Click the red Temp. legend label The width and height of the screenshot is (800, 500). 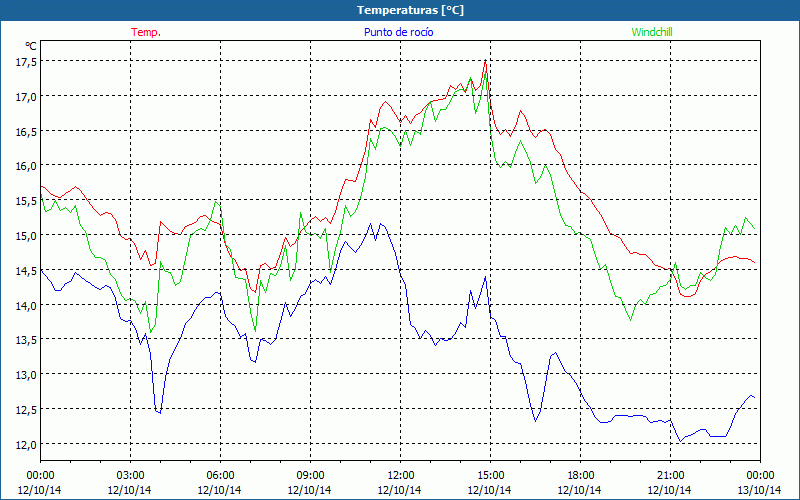click(x=146, y=32)
